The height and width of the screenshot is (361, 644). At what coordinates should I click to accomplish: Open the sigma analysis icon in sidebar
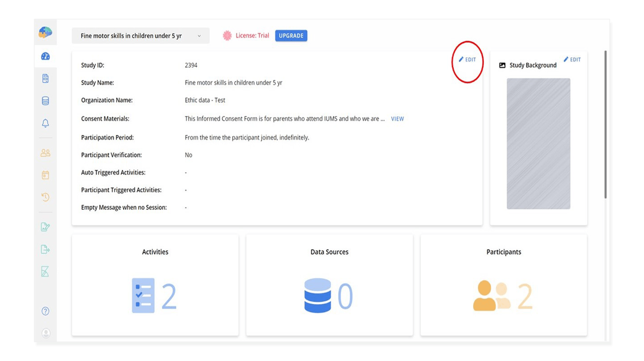click(x=45, y=272)
